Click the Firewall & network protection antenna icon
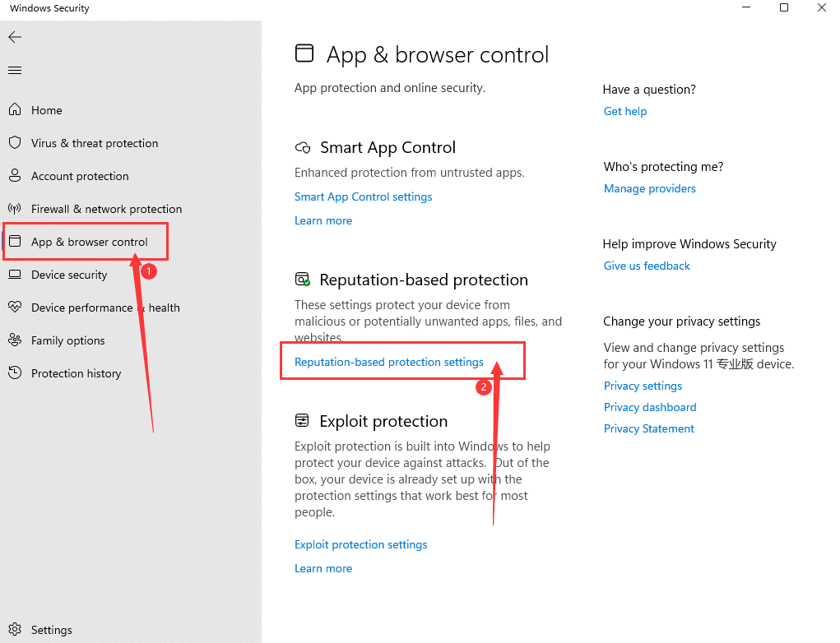Viewport: 840px width, 643px height. click(15, 208)
